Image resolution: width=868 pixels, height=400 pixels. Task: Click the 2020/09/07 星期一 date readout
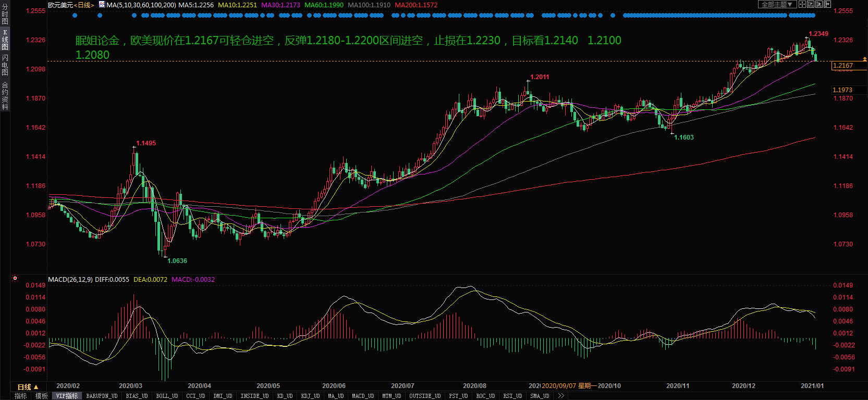pos(568,386)
